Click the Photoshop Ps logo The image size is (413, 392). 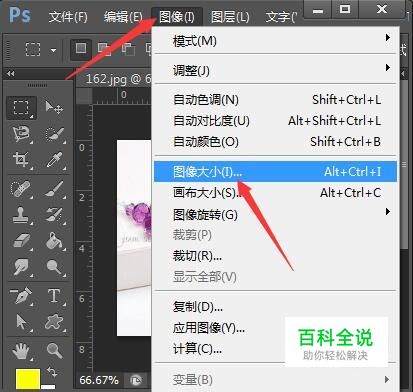20,15
